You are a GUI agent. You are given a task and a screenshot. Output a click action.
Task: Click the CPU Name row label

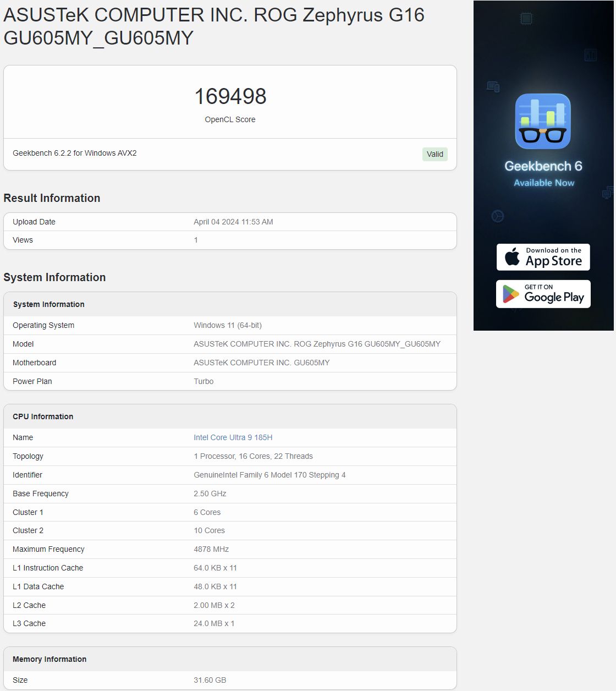click(23, 437)
